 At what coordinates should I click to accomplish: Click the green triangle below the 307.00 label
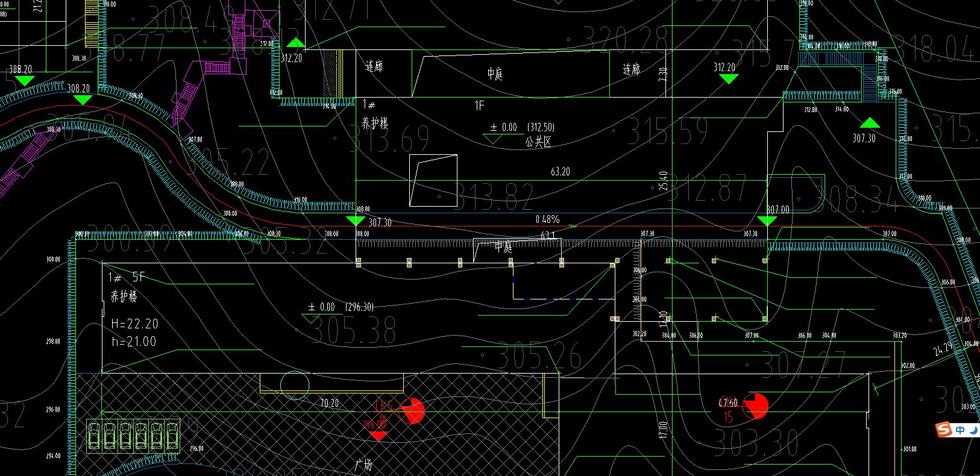point(767,221)
